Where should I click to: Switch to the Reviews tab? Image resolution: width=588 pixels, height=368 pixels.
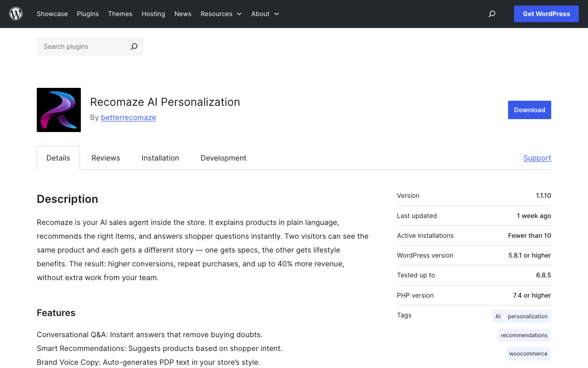[106, 158]
